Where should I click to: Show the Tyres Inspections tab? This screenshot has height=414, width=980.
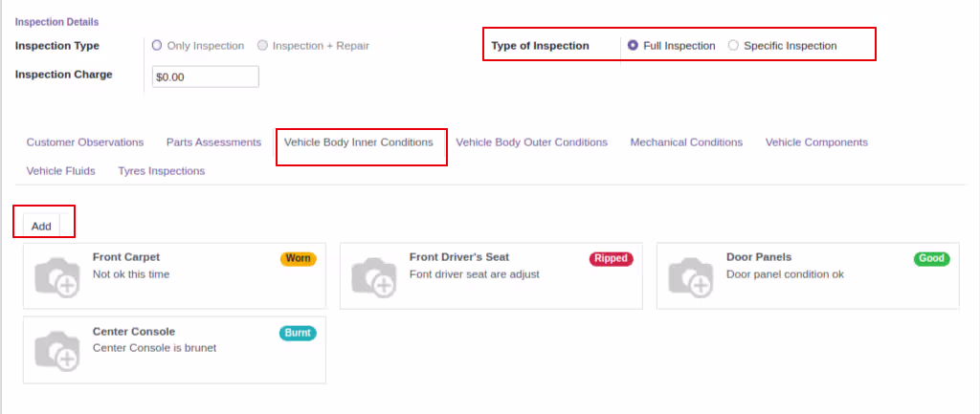(161, 171)
